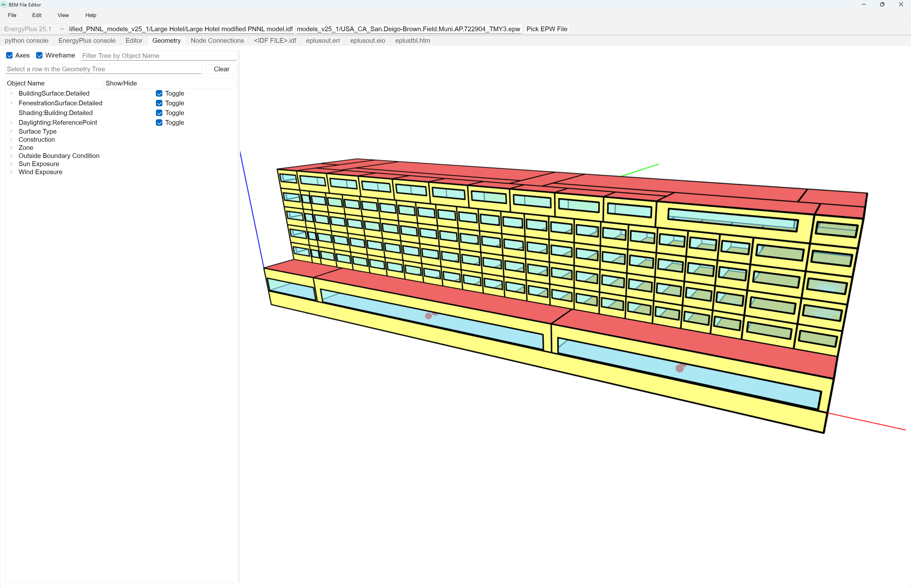Switch to the EnergyPlus console tab

87,40
